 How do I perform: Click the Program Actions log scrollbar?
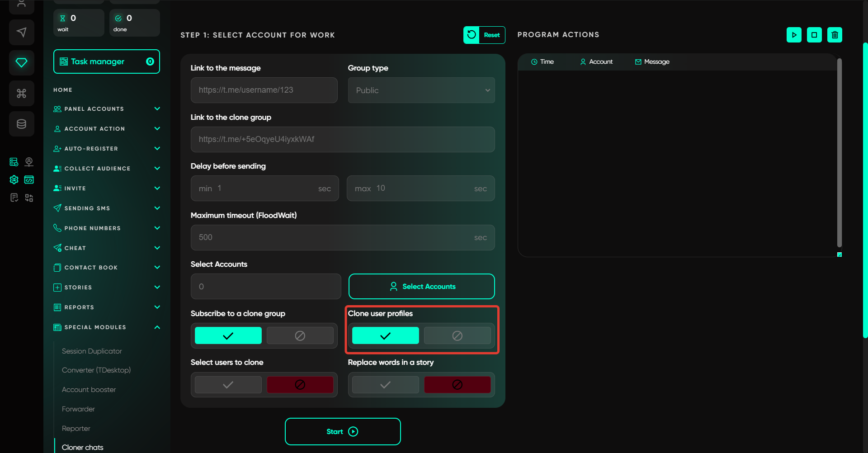tap(839, 154)
